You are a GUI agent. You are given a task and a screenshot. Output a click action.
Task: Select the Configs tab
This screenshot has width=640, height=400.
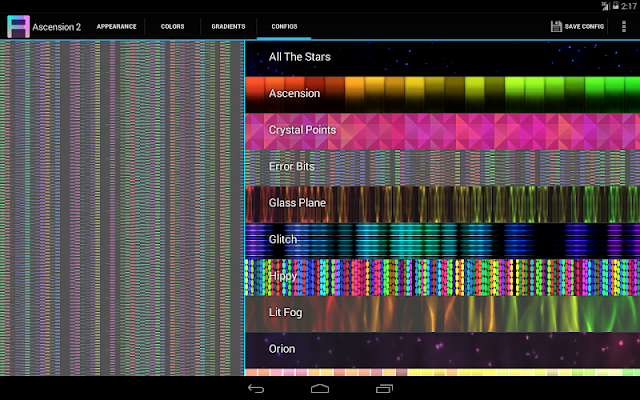[x=284, y=27]
